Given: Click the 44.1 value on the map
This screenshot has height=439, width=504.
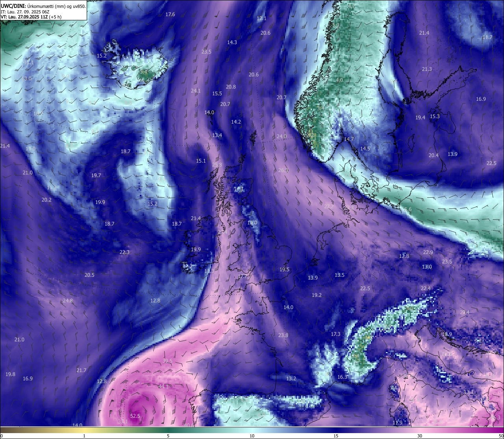Looking at the screenshot, I should click(163, 387).
